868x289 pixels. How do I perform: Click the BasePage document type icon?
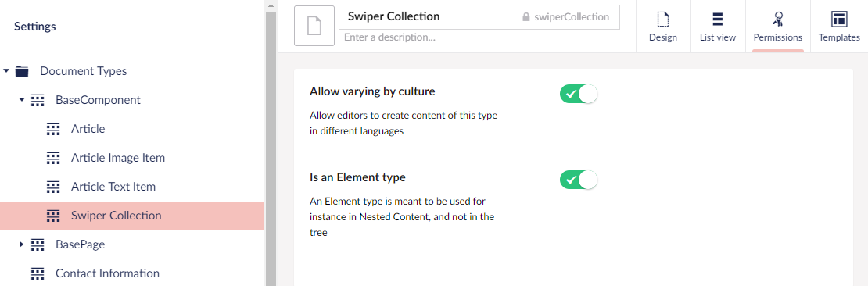pyautogui.click(x=38, y=244)
